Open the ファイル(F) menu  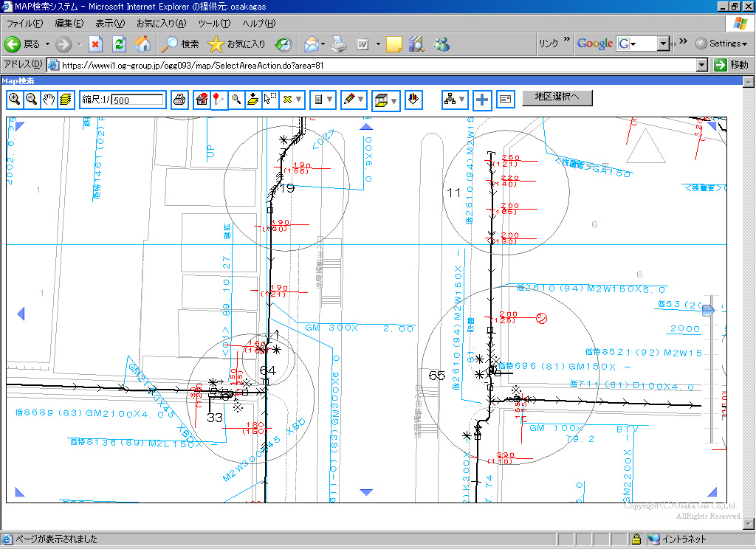click(24, 24)
